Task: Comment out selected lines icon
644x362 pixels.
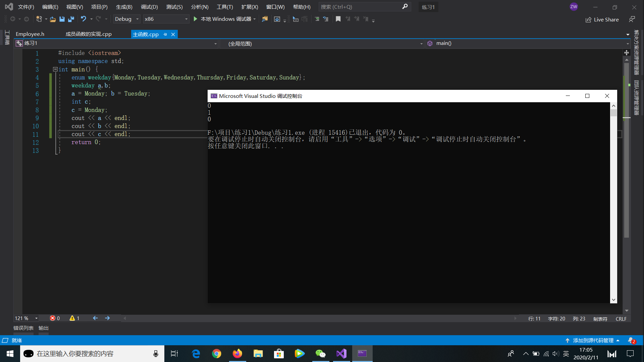Action: coord(317,19)
